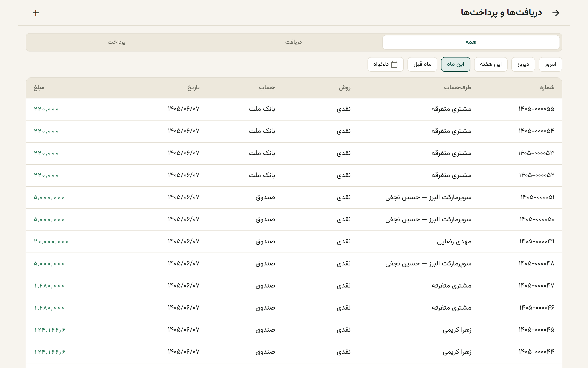Open the custom date range button with calendar icon
The image size is (588, 368).
coord(385,64)
